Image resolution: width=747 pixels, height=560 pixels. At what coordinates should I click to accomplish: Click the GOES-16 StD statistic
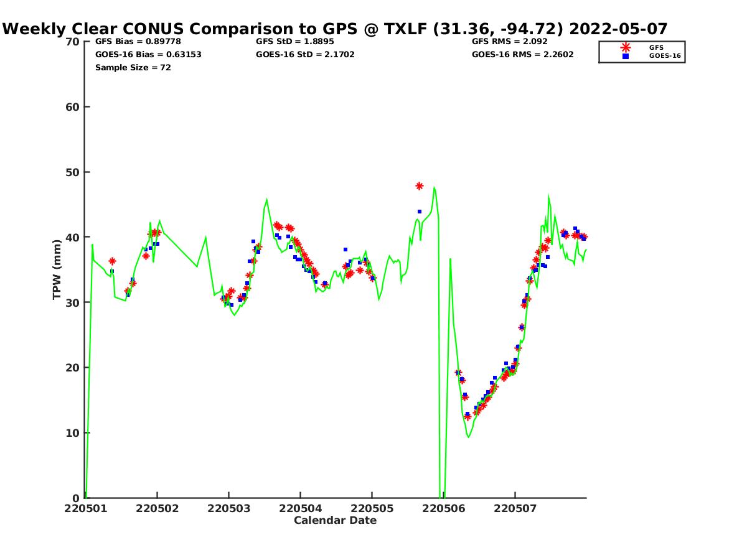305,55
